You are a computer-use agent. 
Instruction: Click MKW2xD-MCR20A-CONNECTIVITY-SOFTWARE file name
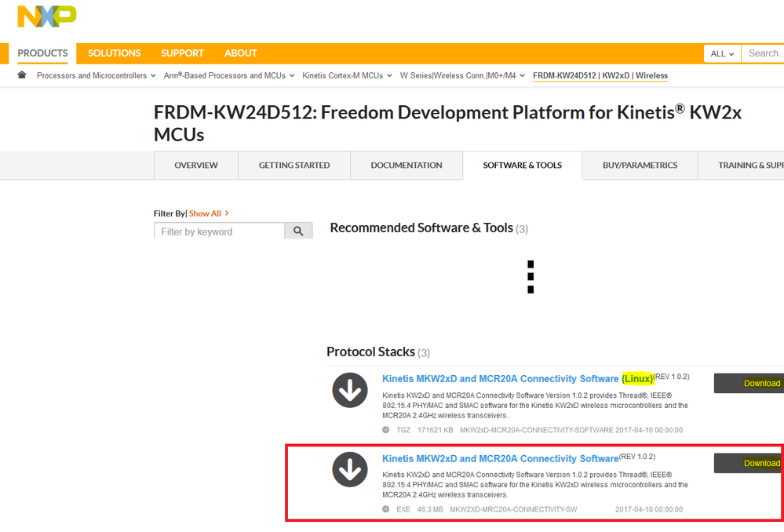click(537, 430)
